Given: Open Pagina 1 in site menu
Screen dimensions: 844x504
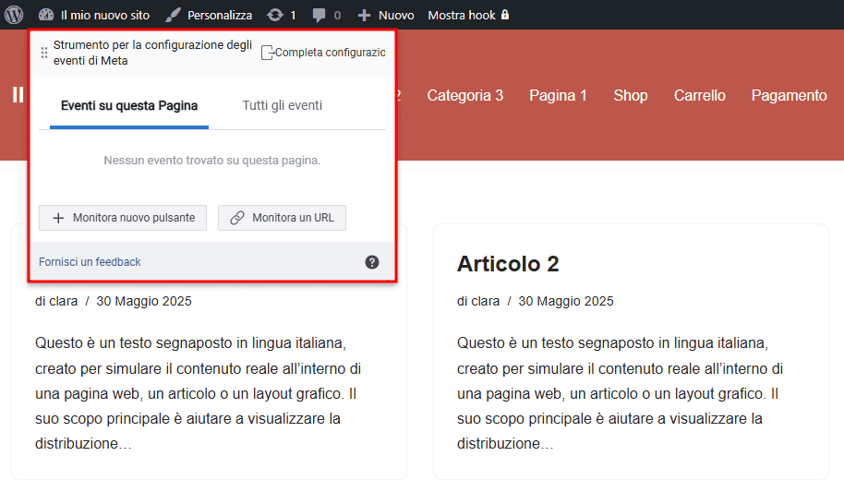Looking at the screenshot, I should point(558,95).
